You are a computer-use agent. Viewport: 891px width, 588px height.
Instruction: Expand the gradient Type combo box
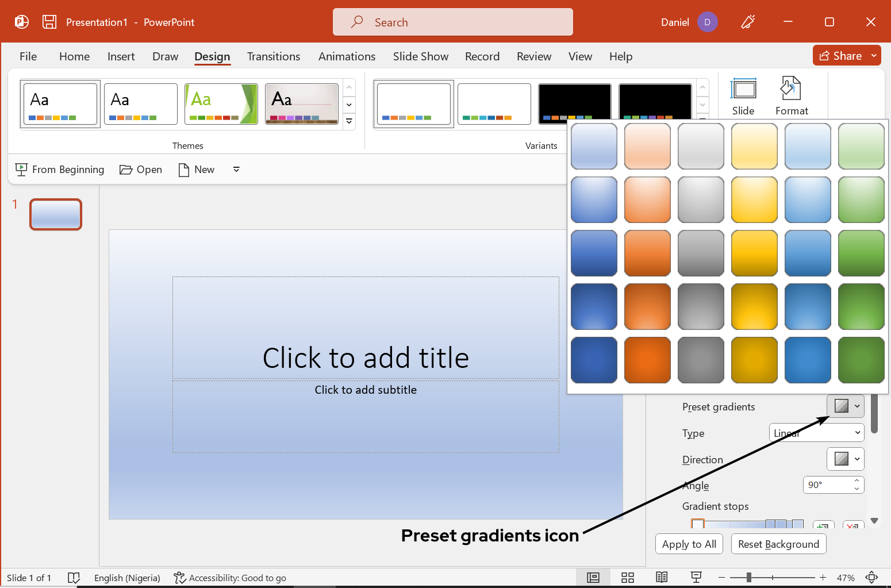point(816,433)
